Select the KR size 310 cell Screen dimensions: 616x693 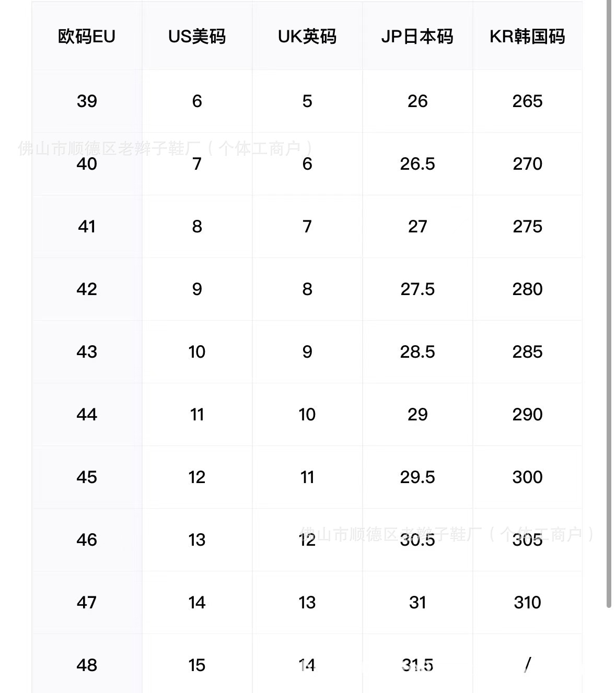click(x=527, y=602)
